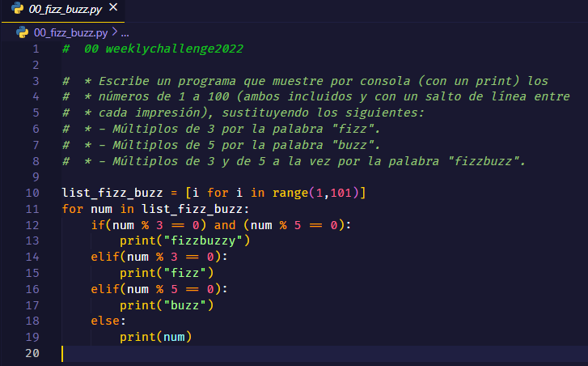
Task: Click the string "fizzbuzzy" on line 13
Action: point(203,240)
